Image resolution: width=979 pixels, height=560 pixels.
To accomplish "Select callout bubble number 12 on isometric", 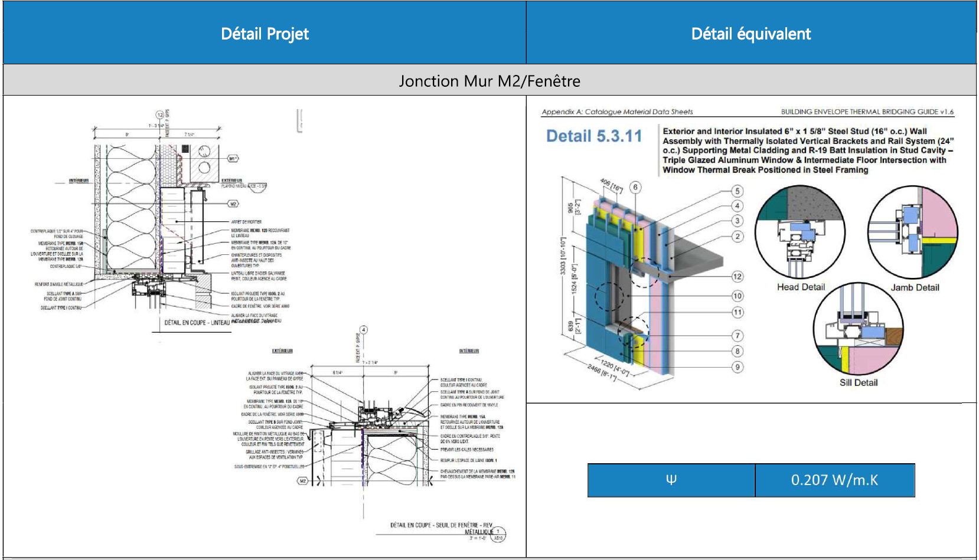I will tap(737, 276).
